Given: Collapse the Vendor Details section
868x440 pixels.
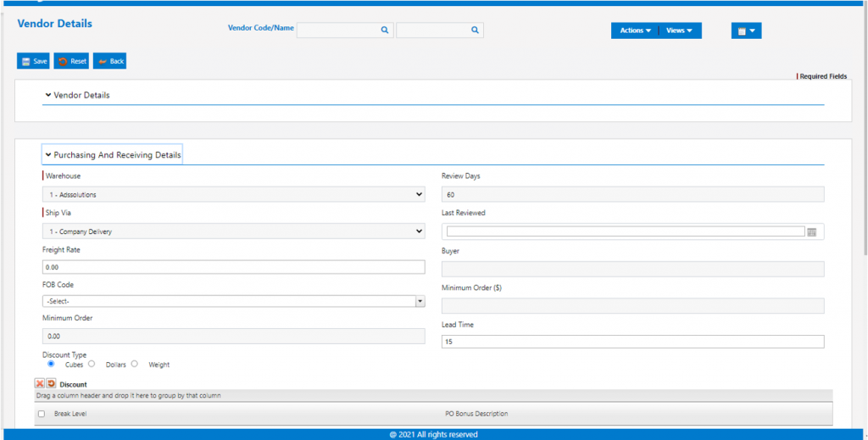Looking at the screenshot, I should (x=77, y=95).
